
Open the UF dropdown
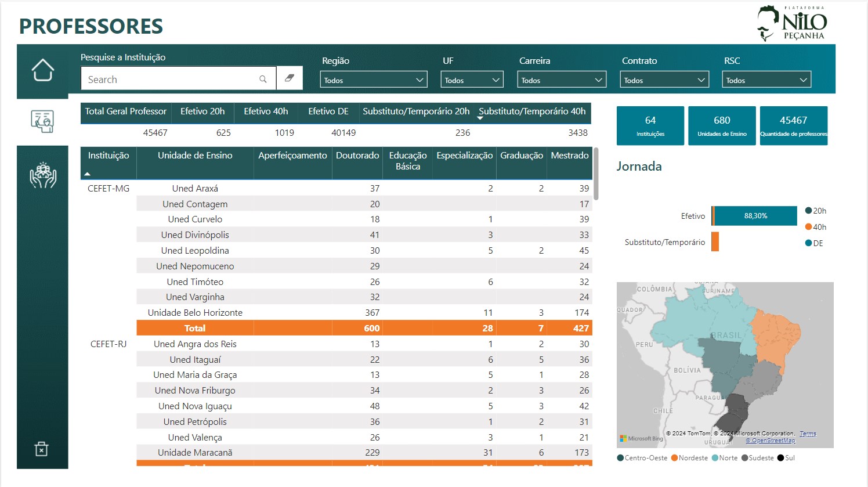point(472,80)
